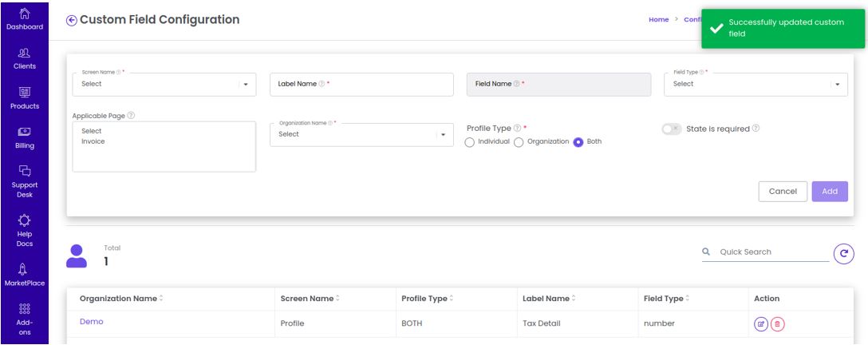Click the Cancel button
Viewport: 868px width, 345px height.
coord(783,192)
